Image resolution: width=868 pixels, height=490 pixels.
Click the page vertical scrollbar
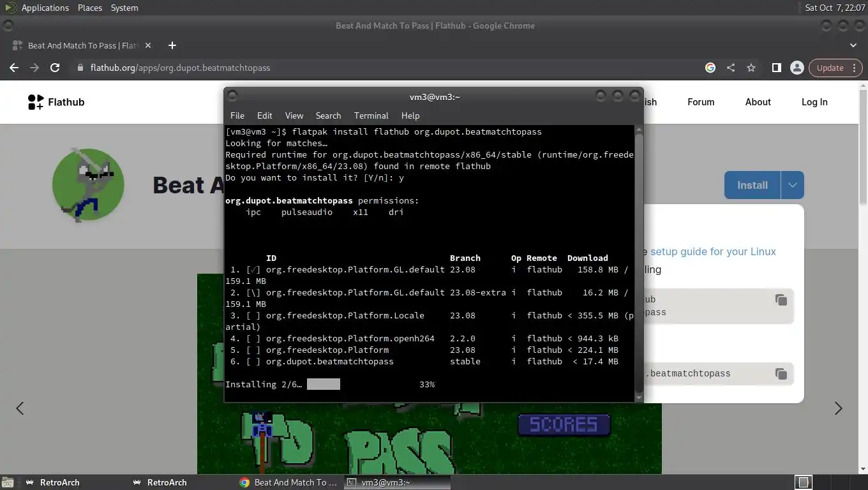click(864, 147)
